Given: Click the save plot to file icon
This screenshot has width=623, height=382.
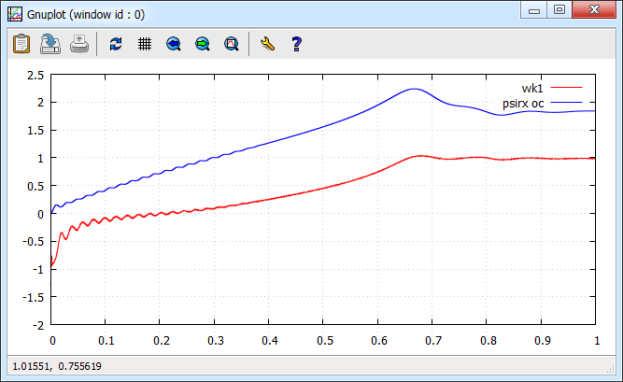Looking at the screenshot, I should pyautogui.click(x=50, y=44).
